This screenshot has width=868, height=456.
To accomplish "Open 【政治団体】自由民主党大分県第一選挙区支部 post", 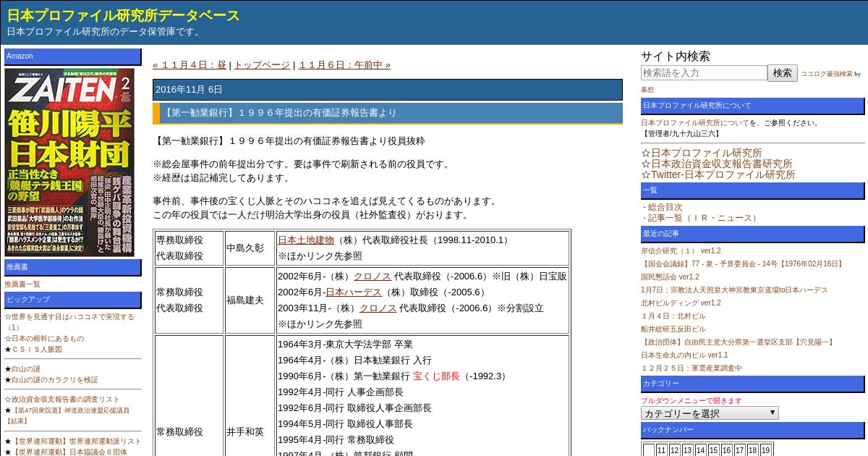I will [x=739, y=342].
